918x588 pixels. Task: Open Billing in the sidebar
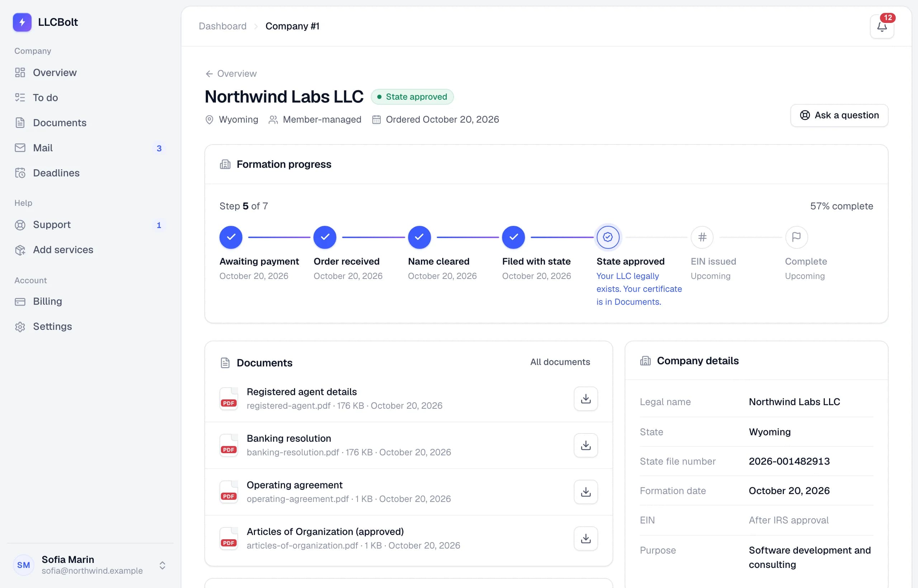click(90, 302)
